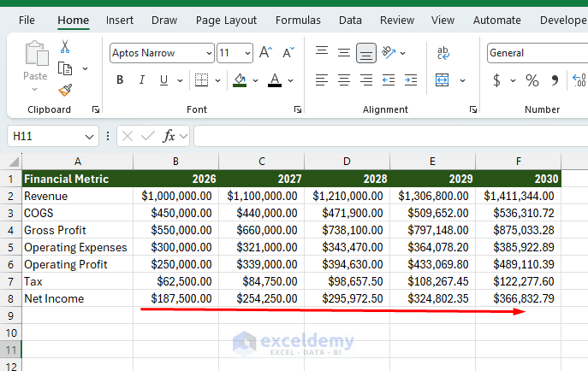Screen dimensions: 588x371
Task: Open the File tab
Action: click(27, 20)
